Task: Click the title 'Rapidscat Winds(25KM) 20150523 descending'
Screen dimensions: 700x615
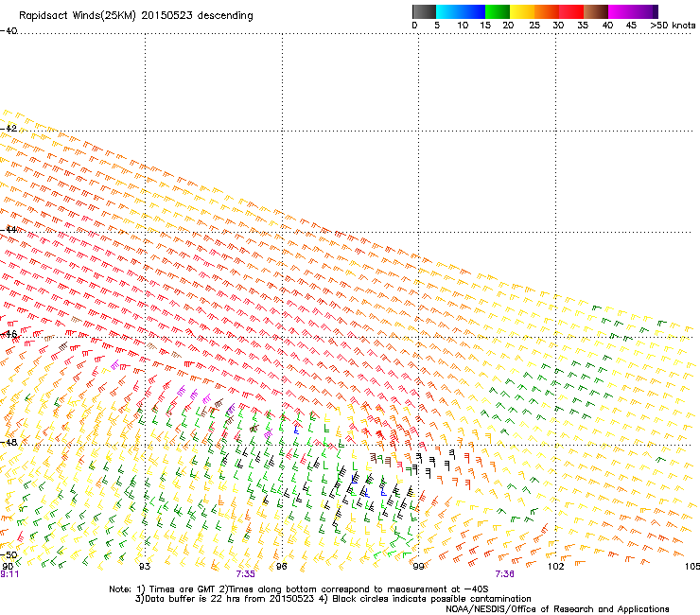Action: pyautogui.click(x=136, y=16)
